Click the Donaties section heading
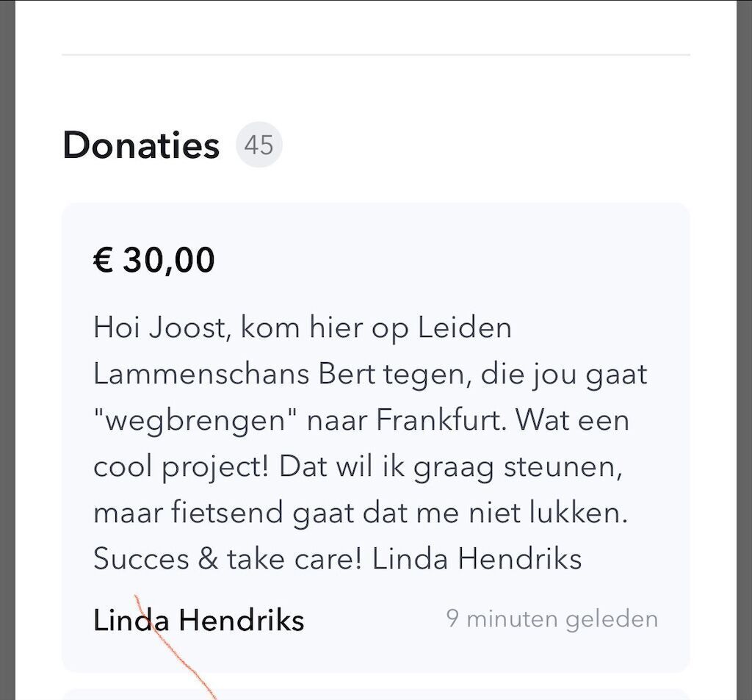 (141, 145)
